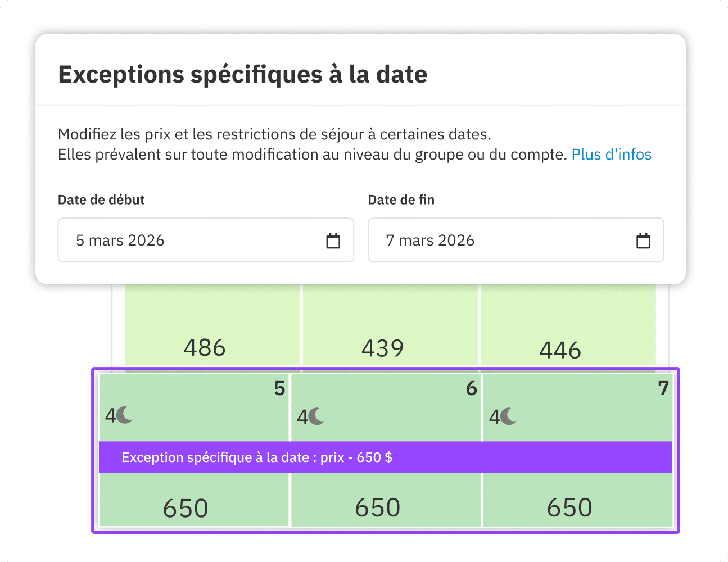Screen dimensions: 728x562
Task: Click the 4-night restriction badge on March 7
Action: (x=502, y=416)
